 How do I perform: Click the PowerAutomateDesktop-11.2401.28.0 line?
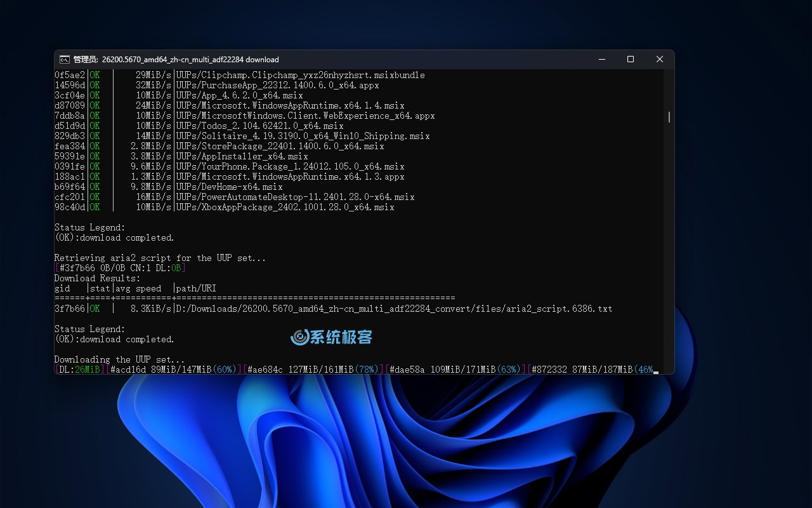tap(296, 197)
